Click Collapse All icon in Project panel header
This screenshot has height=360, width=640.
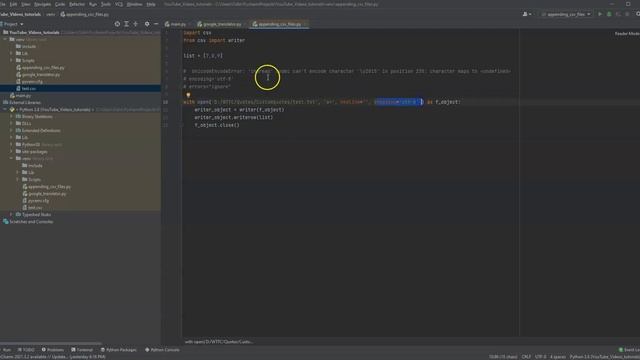136,24
